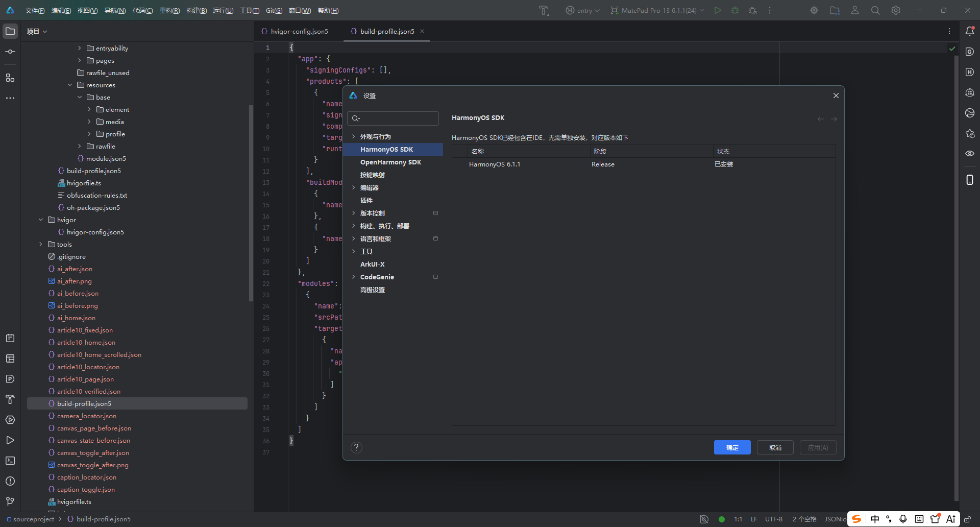Open the Run tool window in left sidebar
This screenshot has width=980, height=527.
[x=10, y=440]
